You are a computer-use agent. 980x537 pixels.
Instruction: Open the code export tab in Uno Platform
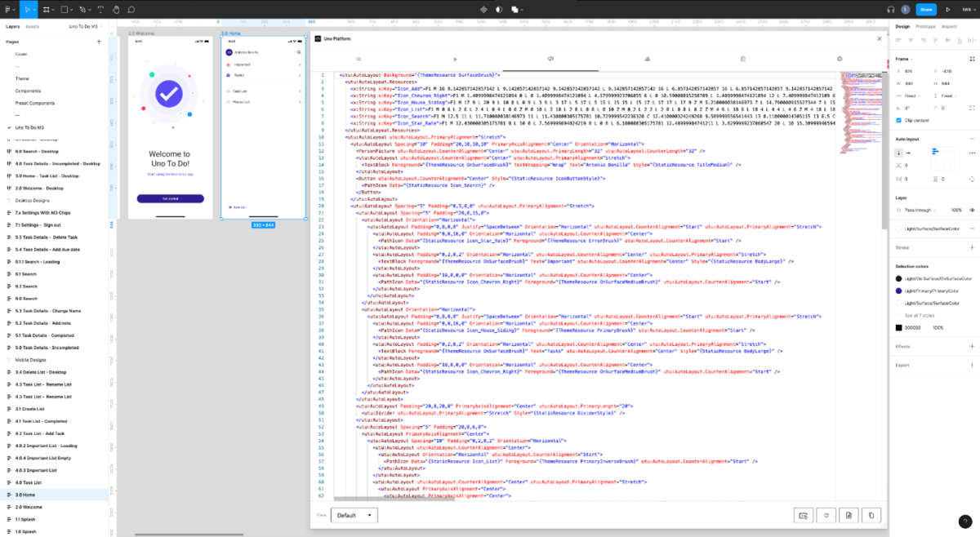point(550,59)
